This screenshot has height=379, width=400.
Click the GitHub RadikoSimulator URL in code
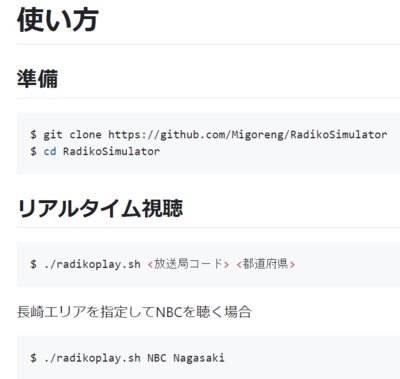pos(248,135)
